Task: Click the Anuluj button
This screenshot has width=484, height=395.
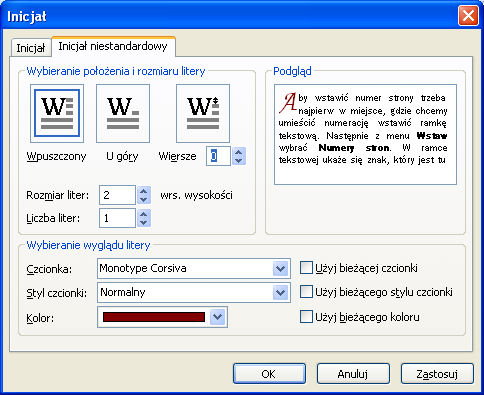Action: [353, 374]
